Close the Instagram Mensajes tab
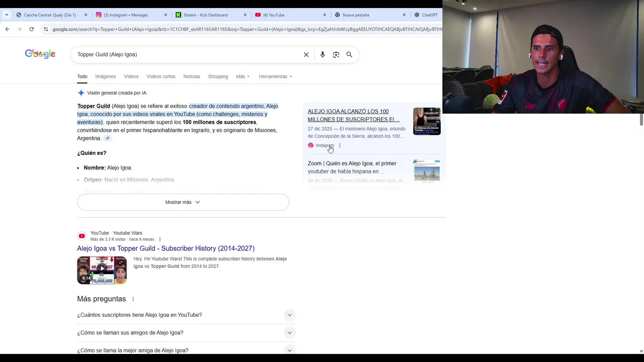This screenshot has width=644, height=362. [166, 15]
